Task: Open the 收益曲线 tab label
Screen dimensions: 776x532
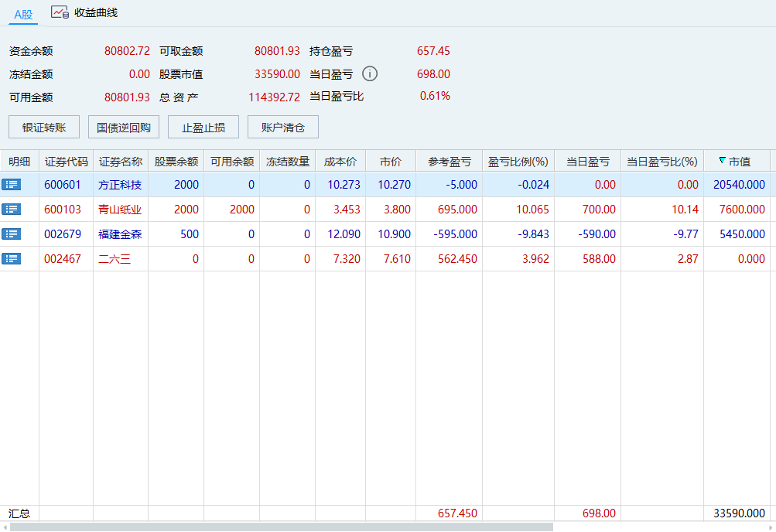Action: tap(96, 13)
